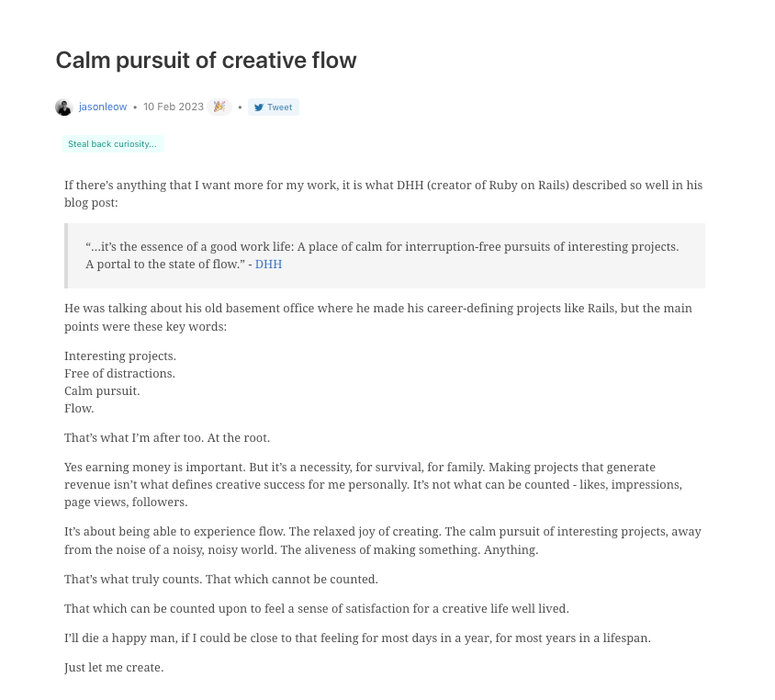Click the single-word "Flow." line

pos(79,408)
